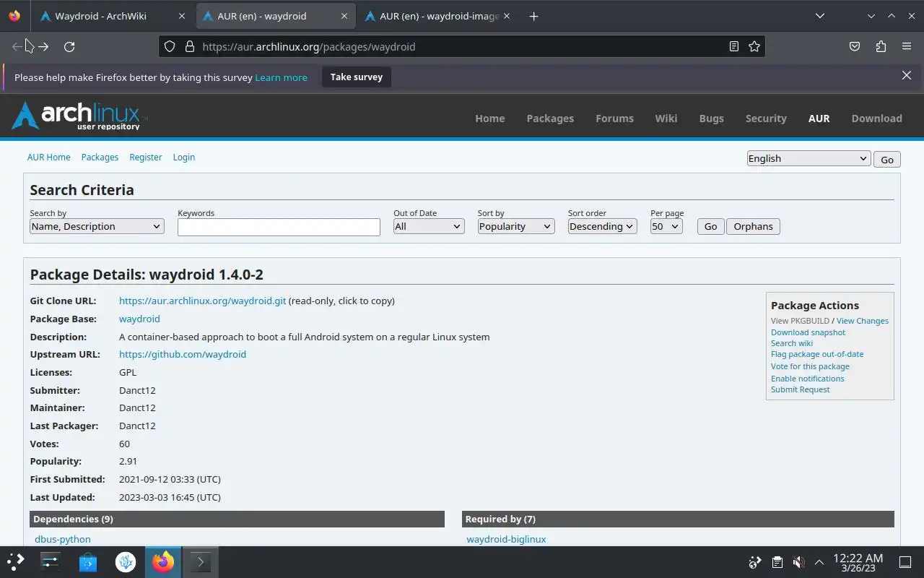924x578 pixels.
Task: Open Bugs in the Arch navigation
Action: click(x=711, y=118)
